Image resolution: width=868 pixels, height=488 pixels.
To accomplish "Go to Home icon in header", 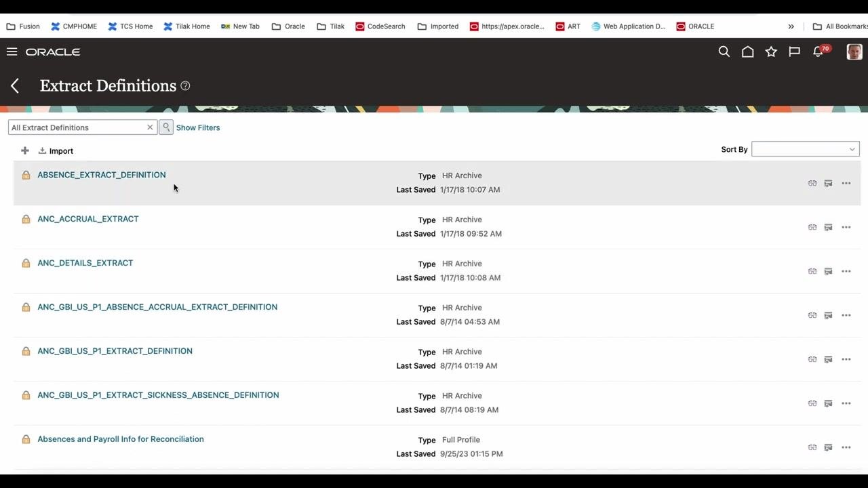I will (x=747, y=52).
